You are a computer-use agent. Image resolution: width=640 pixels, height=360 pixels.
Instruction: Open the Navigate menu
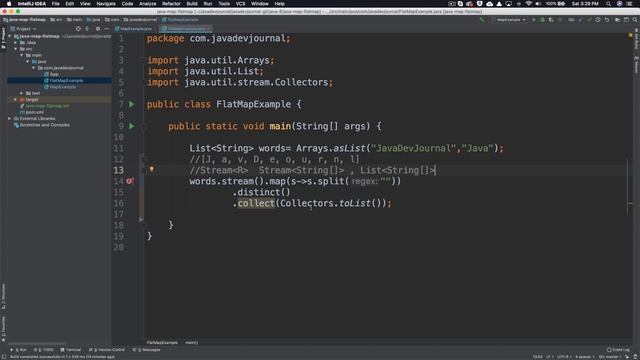[106, 4]
